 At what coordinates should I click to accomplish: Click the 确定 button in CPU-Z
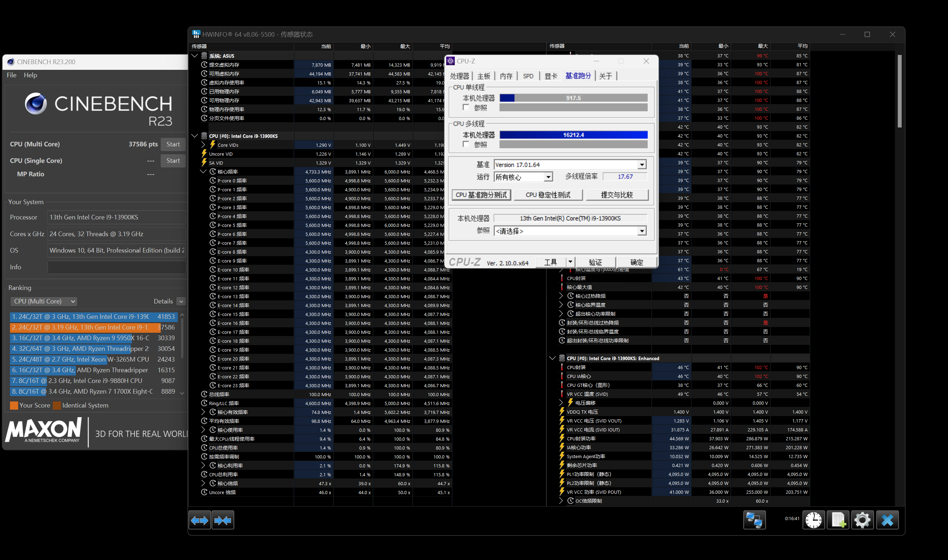(637, 262)
